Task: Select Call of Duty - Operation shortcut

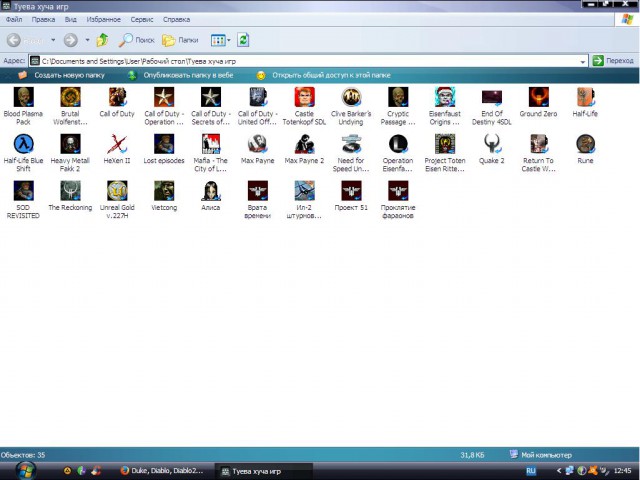Action: (164, 97)
